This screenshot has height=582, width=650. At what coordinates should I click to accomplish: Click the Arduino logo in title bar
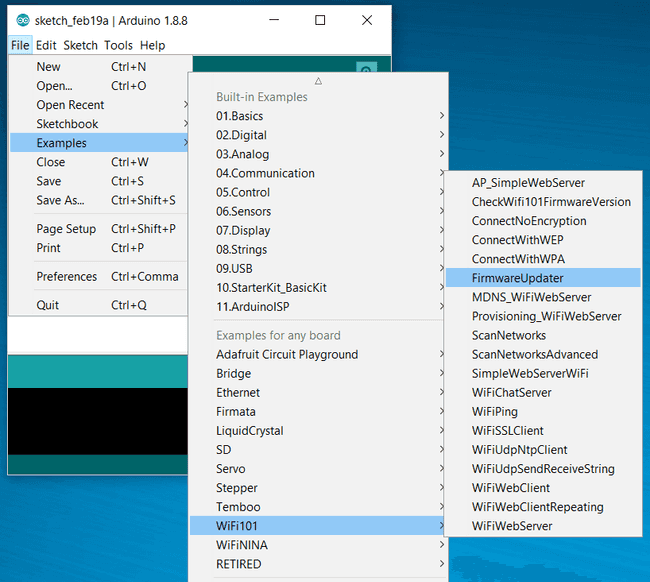[22, 20]
